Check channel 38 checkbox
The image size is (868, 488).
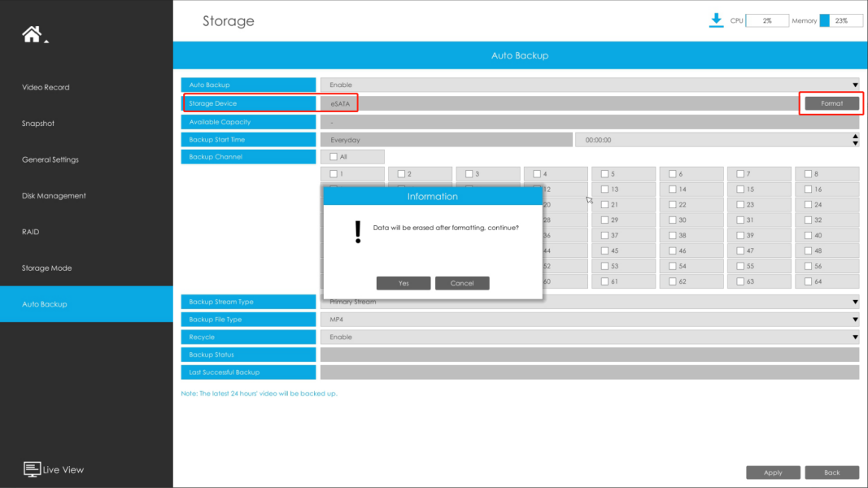click(x=673, y=236)
